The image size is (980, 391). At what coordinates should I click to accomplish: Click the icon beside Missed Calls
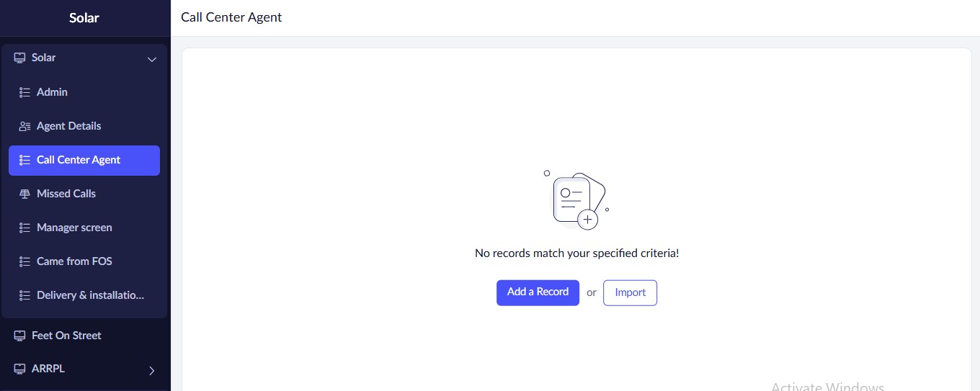[24, 194]
